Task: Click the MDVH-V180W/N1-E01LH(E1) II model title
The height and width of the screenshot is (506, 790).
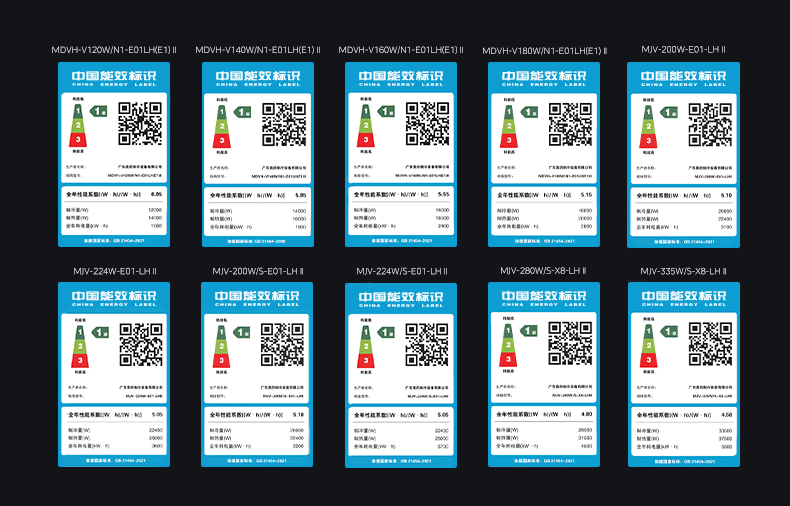Action: 544,51
